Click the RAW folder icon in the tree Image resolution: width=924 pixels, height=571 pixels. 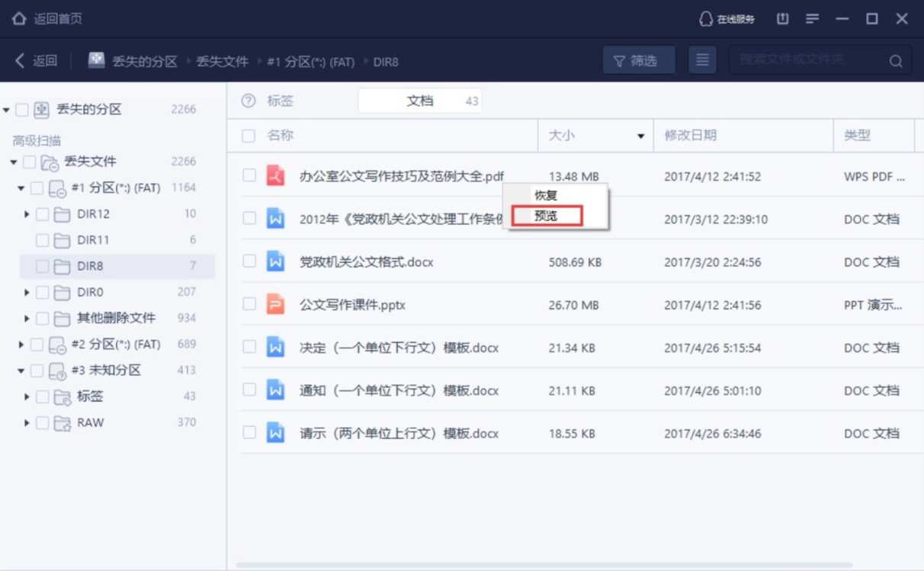[x=63, y=422]
